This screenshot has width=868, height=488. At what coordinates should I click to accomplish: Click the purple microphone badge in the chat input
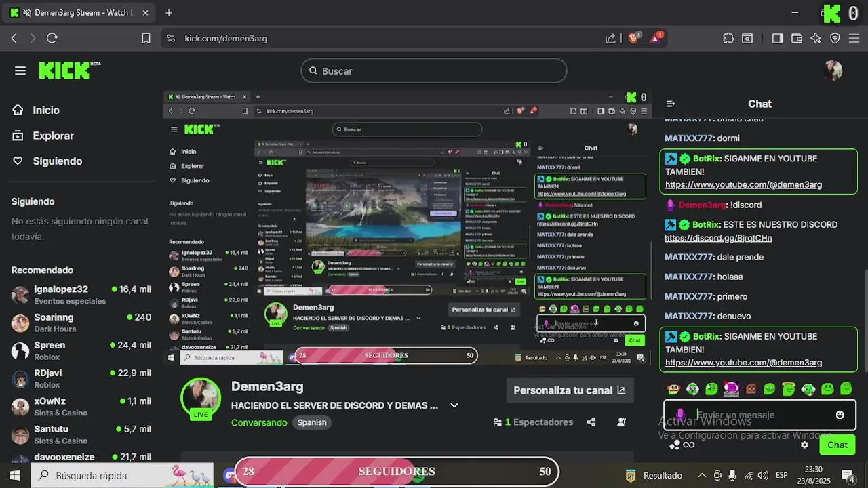[680, 415]
